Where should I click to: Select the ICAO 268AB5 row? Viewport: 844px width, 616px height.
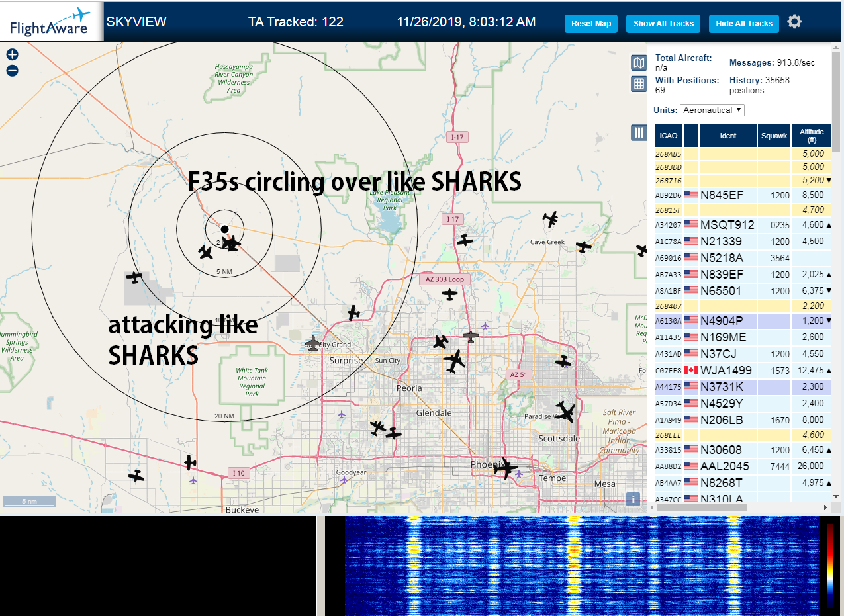coord(742,154)
